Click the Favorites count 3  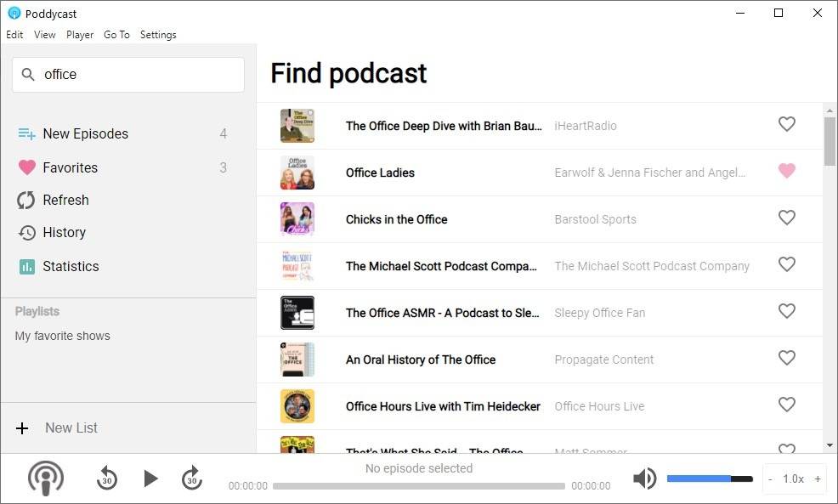[x=224, y=167]
